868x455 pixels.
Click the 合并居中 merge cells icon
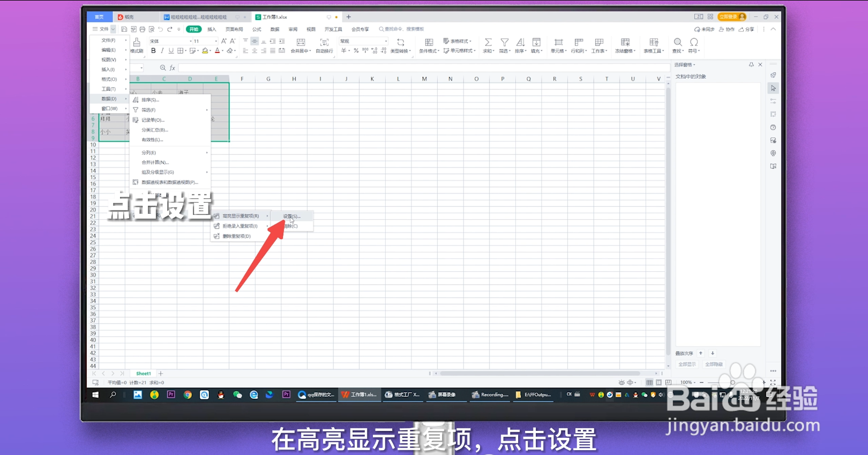point(301,42)
